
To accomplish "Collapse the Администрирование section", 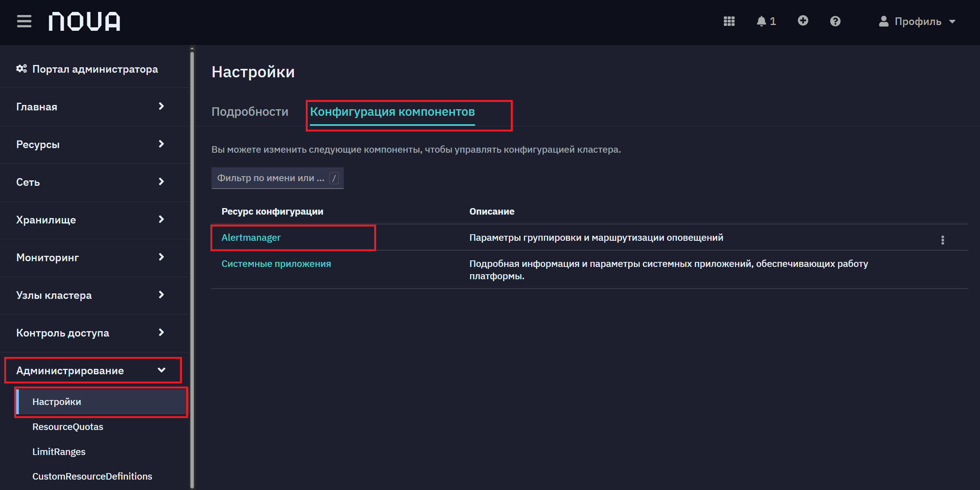I will tap(93, 370).
